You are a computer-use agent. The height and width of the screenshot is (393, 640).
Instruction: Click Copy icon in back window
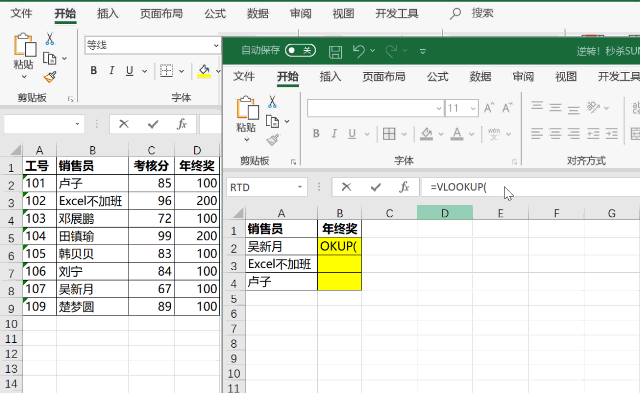(49, 59)
